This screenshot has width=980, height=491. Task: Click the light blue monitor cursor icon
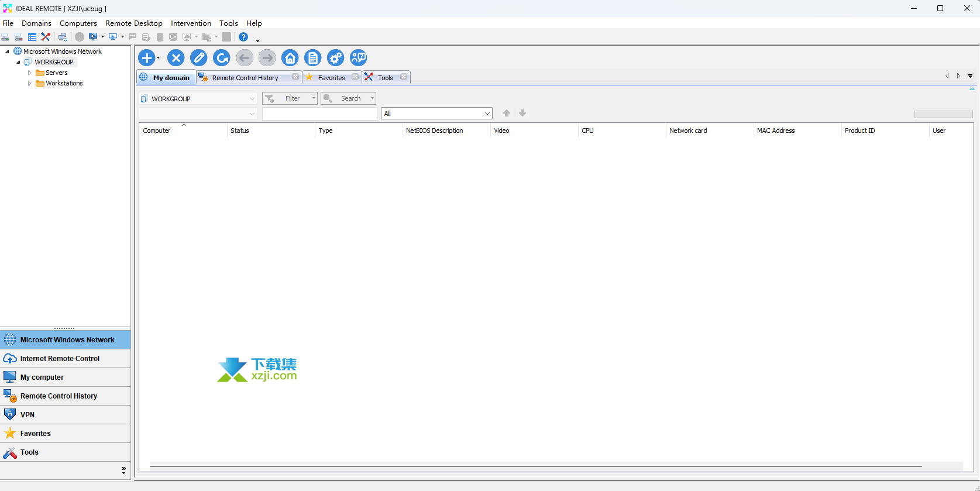(x=113, y=37)
